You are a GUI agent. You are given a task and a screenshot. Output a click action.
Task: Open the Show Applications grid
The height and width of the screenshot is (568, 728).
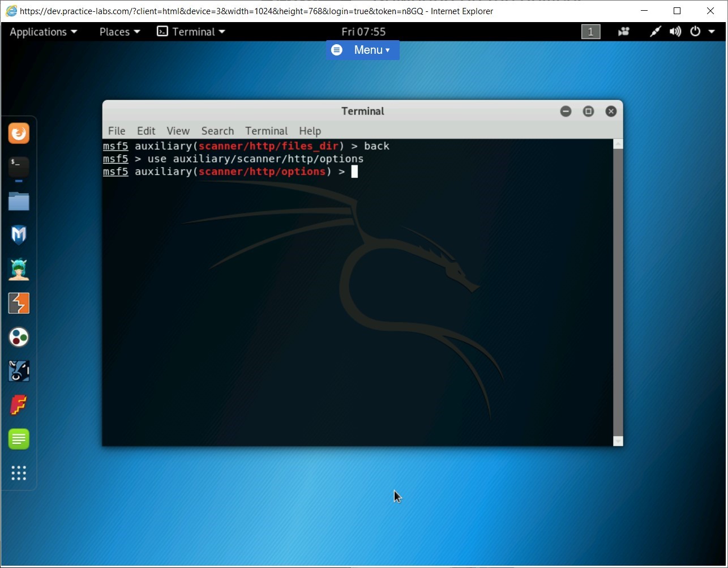(x=19, y=473)
